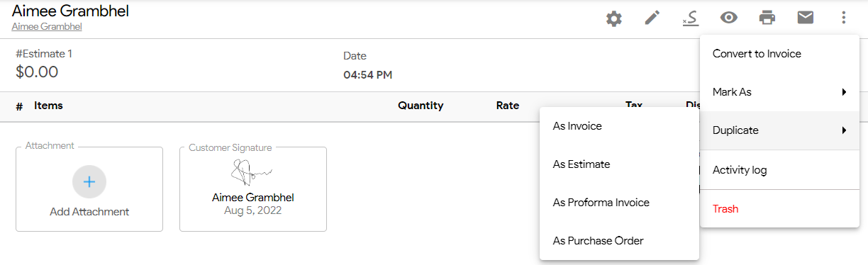Click the pencil edit icon
The width and height of the screenshot is (868, 265).
[652, 18]
